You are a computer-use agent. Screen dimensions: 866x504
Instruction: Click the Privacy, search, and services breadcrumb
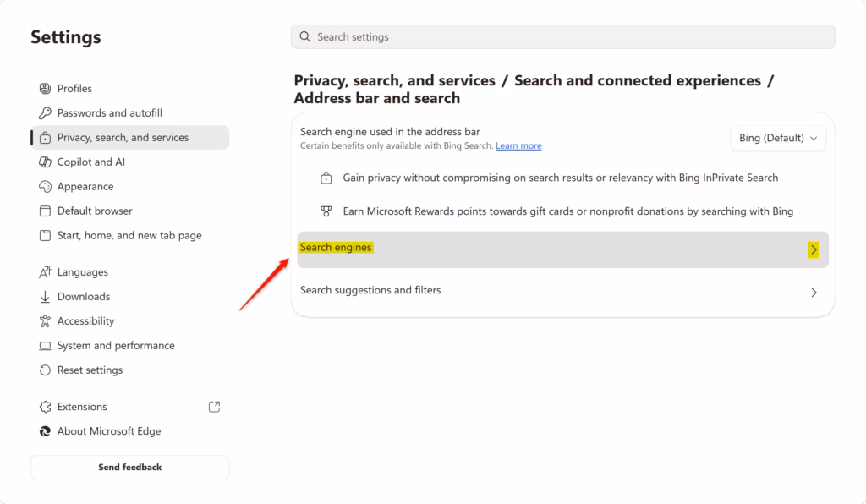pos(394,80)
